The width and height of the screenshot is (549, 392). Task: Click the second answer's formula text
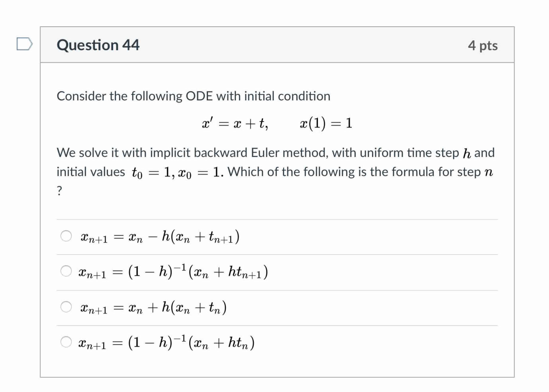(x=173, y=272)
